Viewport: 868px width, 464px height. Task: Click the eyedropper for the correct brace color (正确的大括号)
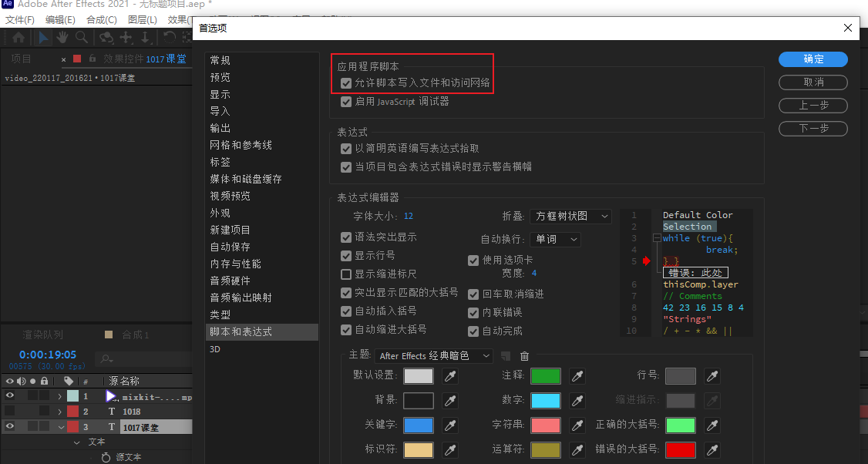[x=712, y=425]
